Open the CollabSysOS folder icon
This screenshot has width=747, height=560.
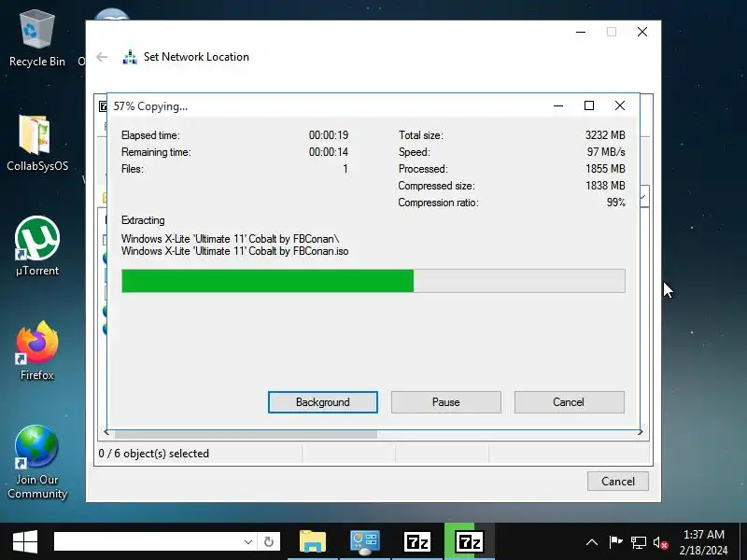pos(36,143)
